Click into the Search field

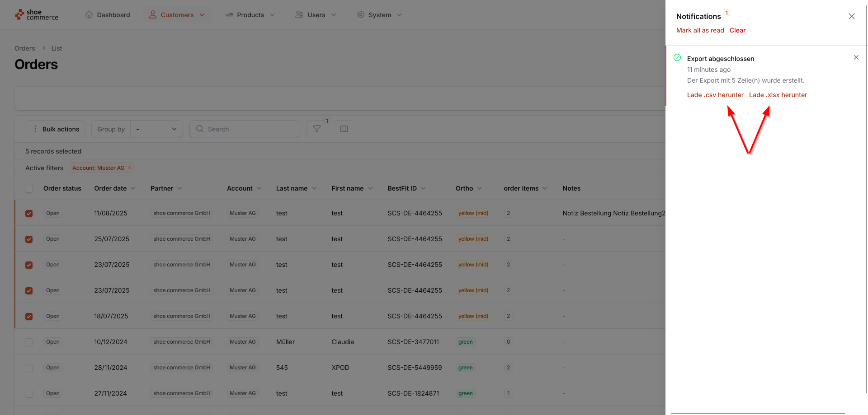click(x=250, y=129)
